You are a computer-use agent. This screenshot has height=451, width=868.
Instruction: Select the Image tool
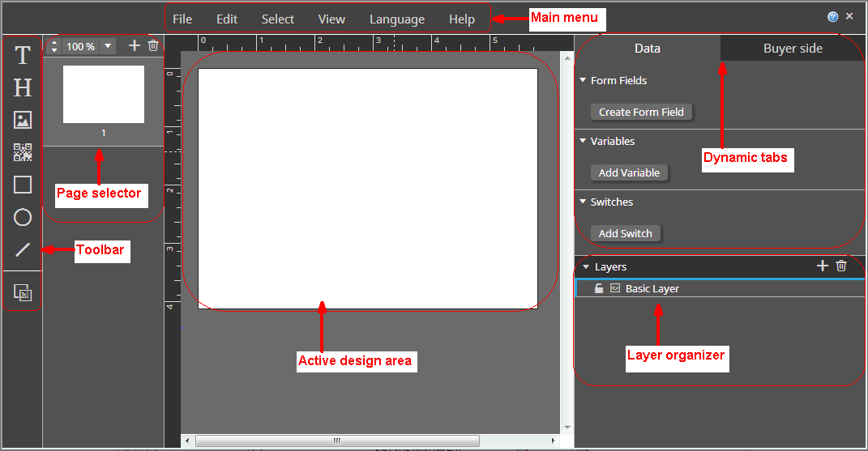point(23,120)
